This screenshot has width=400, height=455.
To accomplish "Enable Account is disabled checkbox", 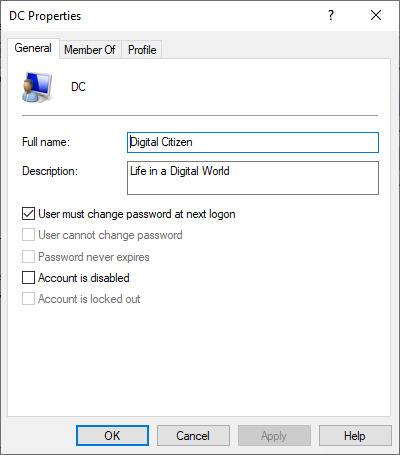I will (x=28, y=277).
